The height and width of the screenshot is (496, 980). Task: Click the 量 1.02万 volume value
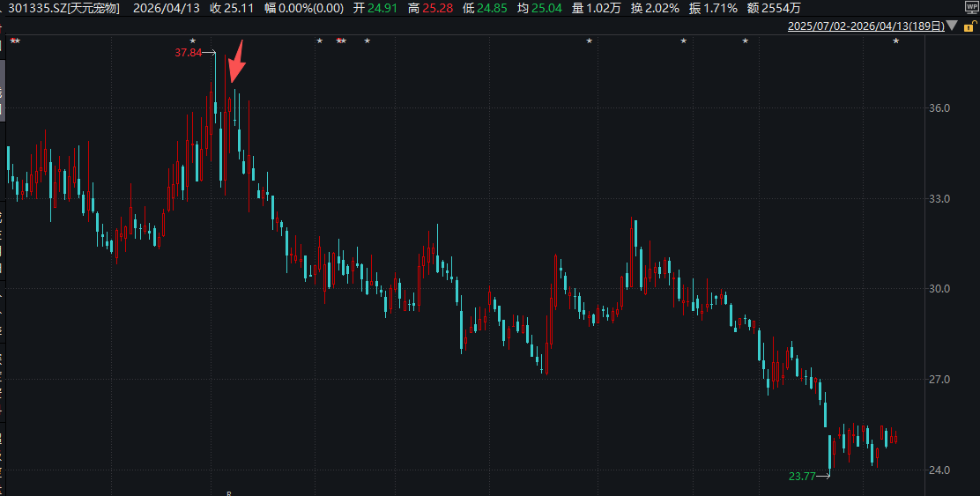click(x=596, y=8)
